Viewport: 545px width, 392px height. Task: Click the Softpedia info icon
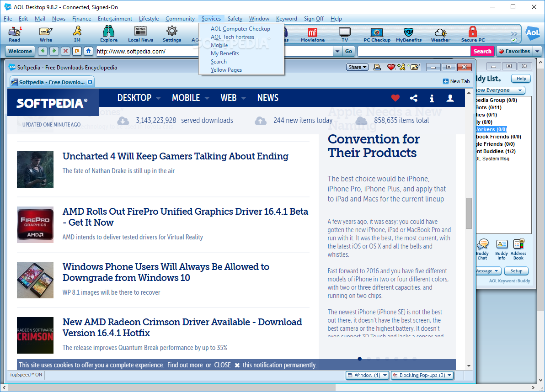tap(432, 98)
